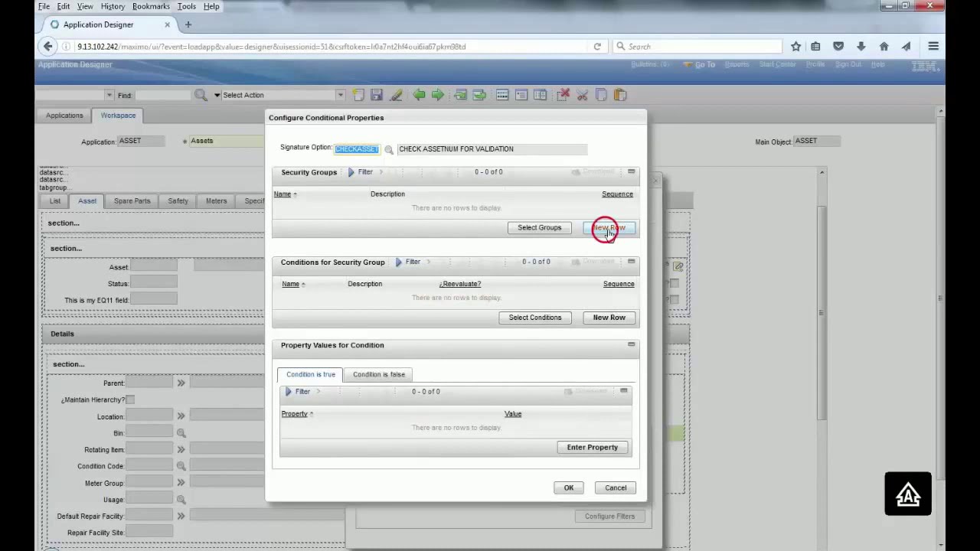The width and height of the screenshot is (980, 551).
Task: Expand Filter in the Property Values table
Action: tap(297, 392)
